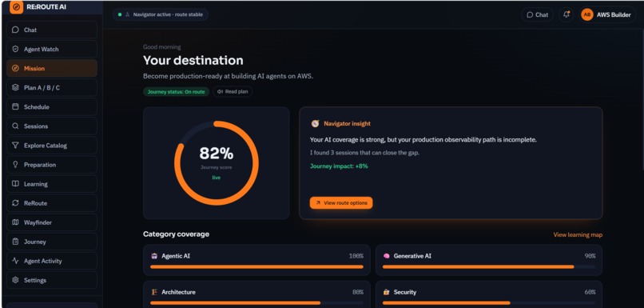The image size is (644, 308).
Task: Click the 82% Journey score ring
Action: point(217,163)
